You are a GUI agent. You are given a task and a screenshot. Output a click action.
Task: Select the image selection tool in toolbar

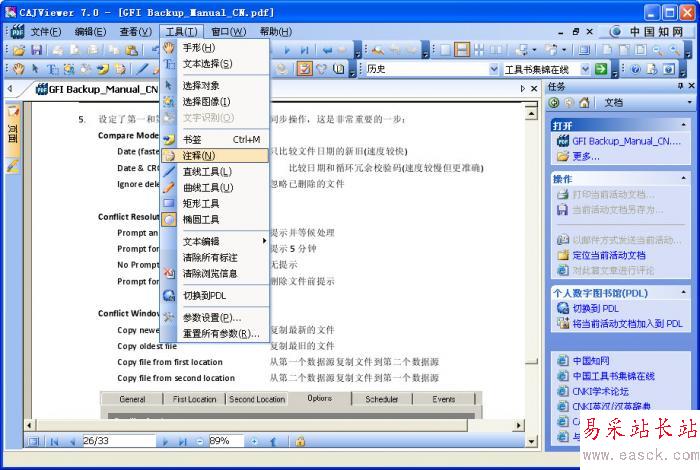[x=69, y=69]
